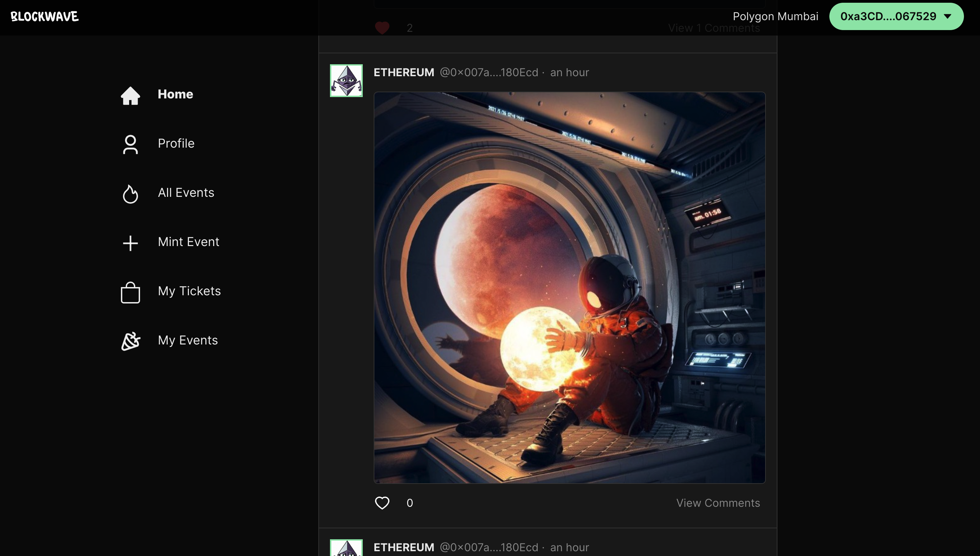The width and height of the screenshot is (980, 556).
Task: Open the 0xa3CD....067529 wallet menu
Action: pos(888,16)
